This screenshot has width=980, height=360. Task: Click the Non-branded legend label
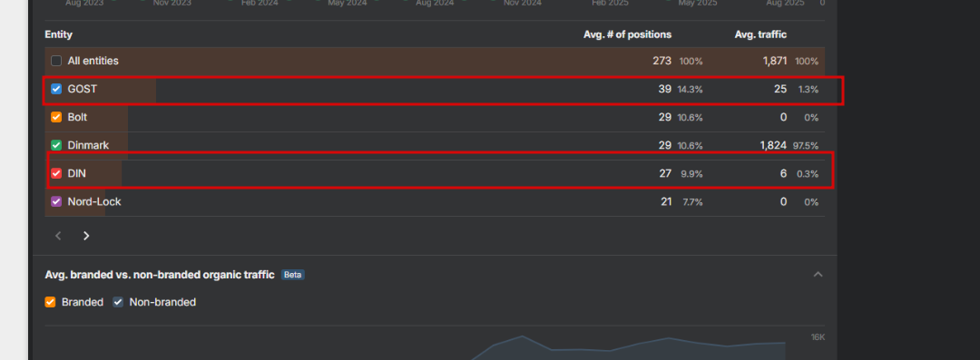(x=162, y=303)
